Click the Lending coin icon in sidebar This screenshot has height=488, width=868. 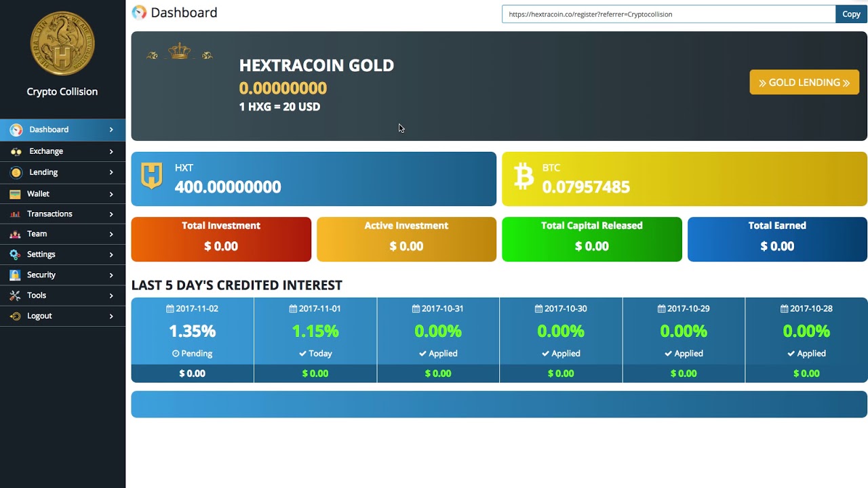click(16, 172)
